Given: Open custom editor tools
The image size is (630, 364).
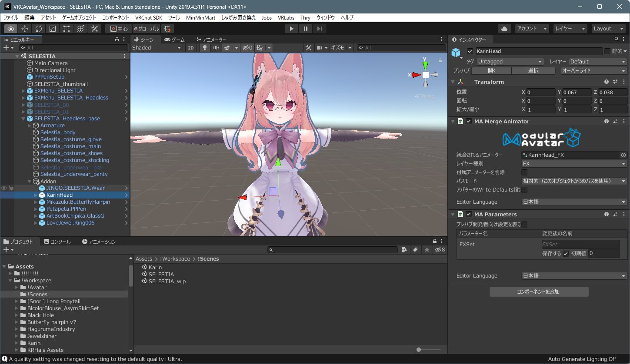Looking at the screenshot, I should click(x=94, y=29).
